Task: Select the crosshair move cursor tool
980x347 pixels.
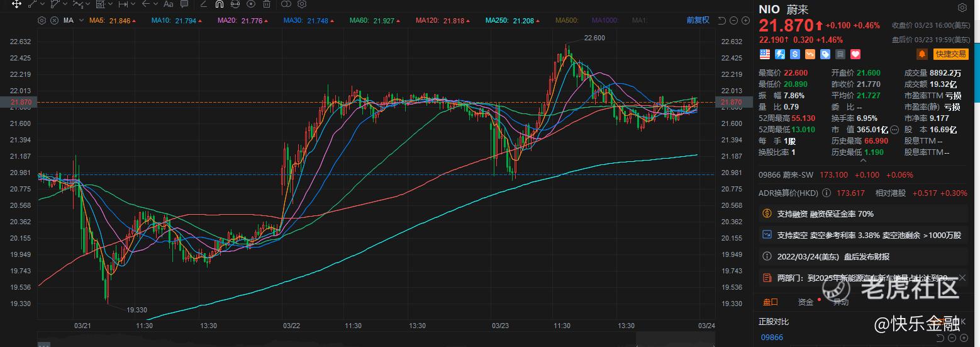Action: click(16, 4)
